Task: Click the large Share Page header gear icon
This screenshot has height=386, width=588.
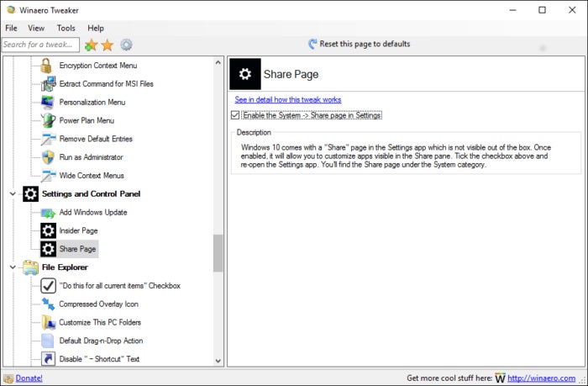Action: pos(245,74)
